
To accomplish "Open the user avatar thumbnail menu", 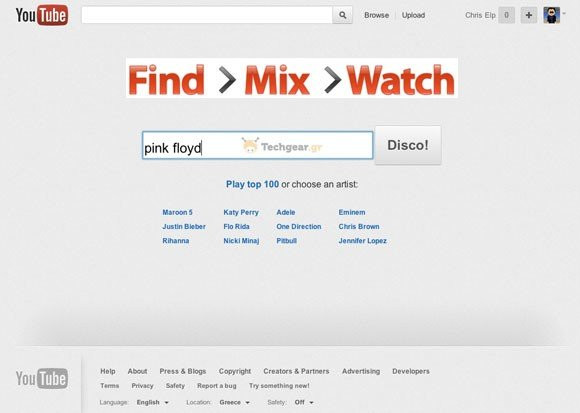I will coord(552,15).
